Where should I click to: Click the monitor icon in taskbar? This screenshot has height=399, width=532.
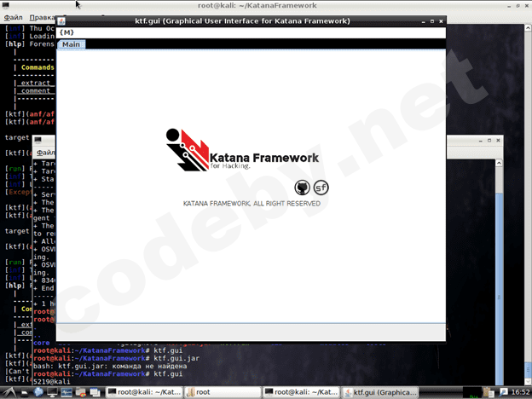tap(52, 392)
